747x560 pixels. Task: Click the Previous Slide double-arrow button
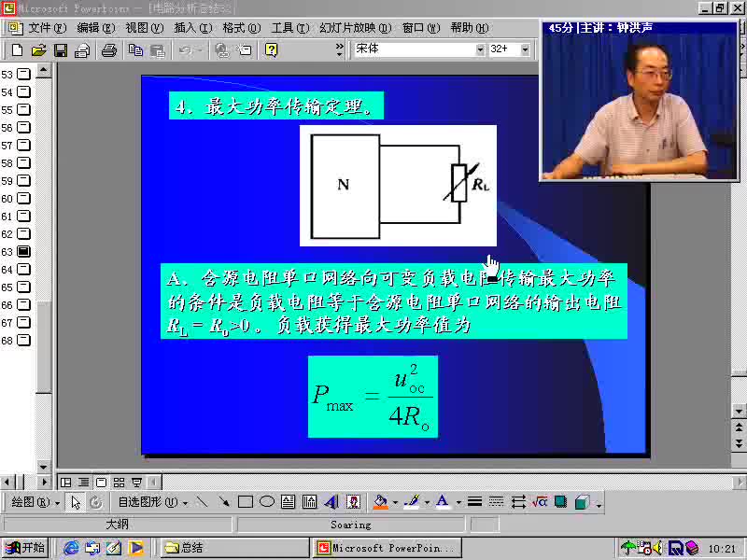point(739,427)
